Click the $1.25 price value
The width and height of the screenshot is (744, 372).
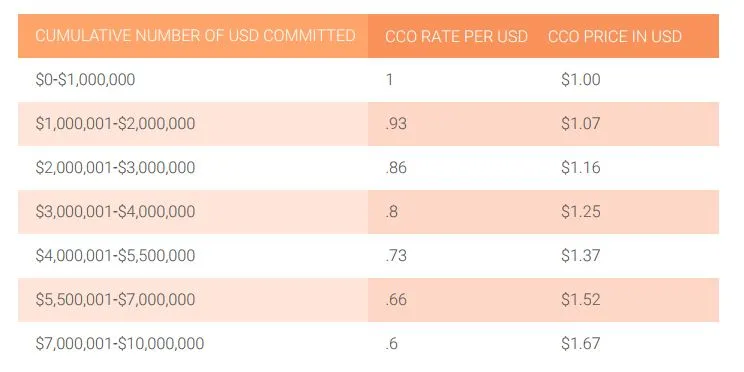580,212
